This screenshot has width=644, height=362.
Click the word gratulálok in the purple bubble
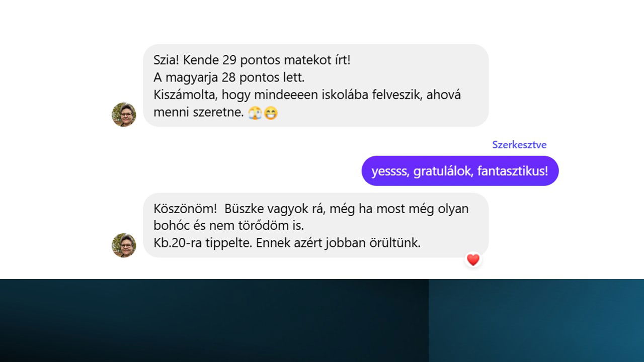click(x=442, y=171)
